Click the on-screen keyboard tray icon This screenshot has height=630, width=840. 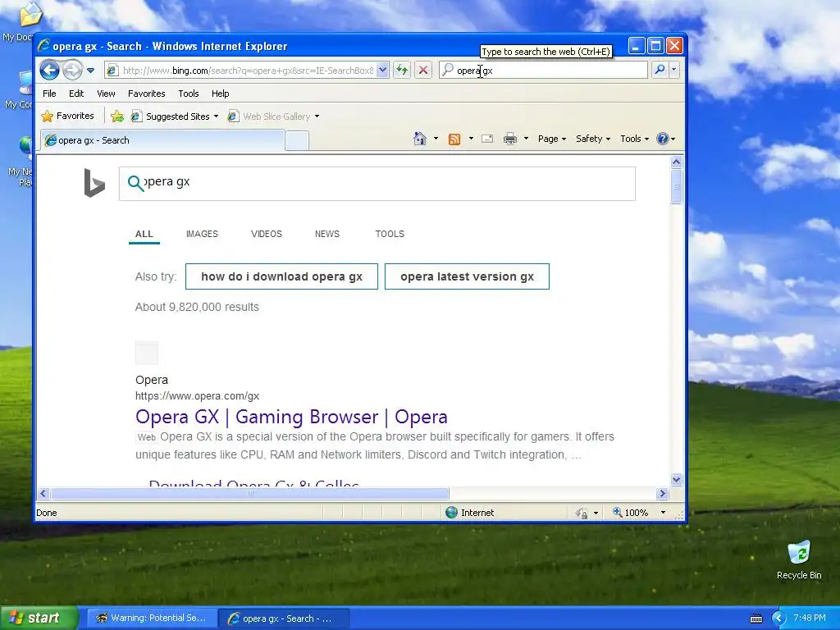click(756, 619)
